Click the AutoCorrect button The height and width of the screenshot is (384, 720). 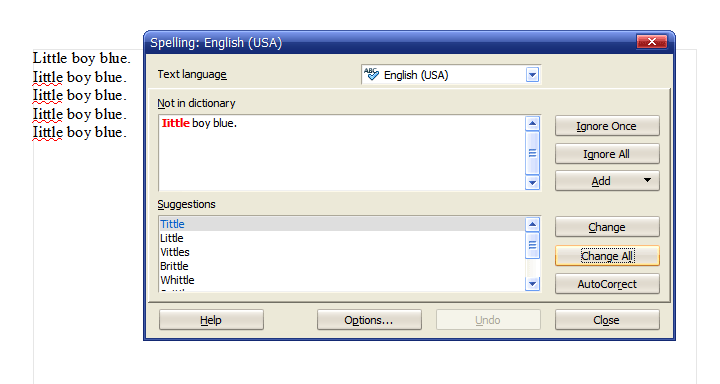click(607, 284)
